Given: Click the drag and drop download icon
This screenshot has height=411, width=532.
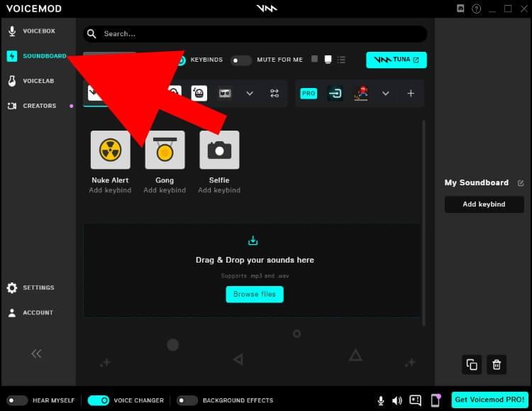Looking at the screenshot, I should 253,240.
